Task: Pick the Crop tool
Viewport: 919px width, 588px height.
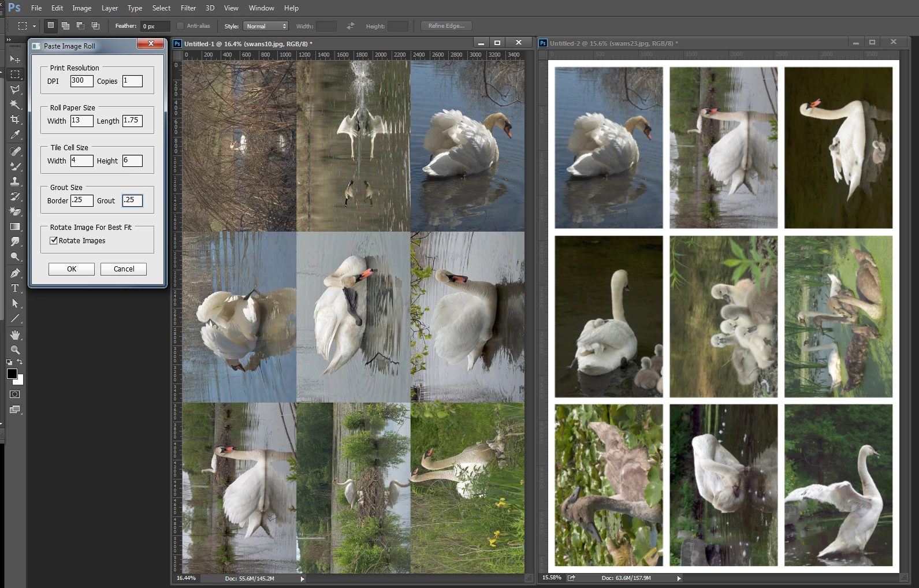Action: 15,120
